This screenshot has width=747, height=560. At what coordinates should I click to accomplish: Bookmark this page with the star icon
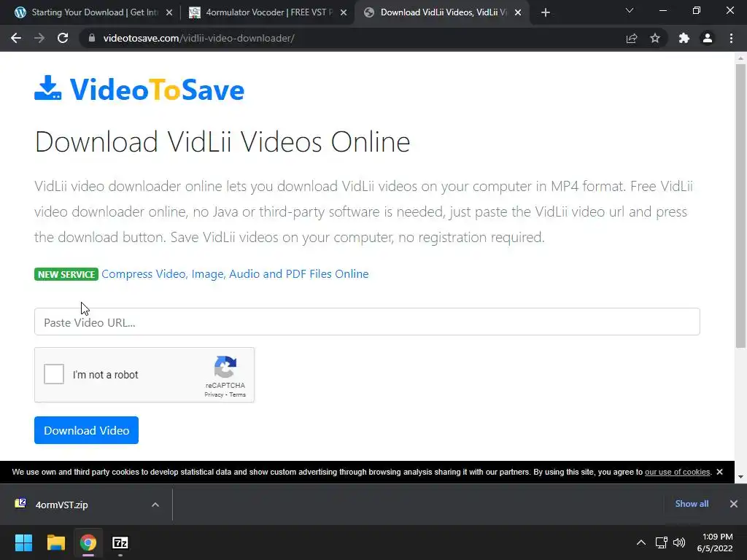click(655, 38)
